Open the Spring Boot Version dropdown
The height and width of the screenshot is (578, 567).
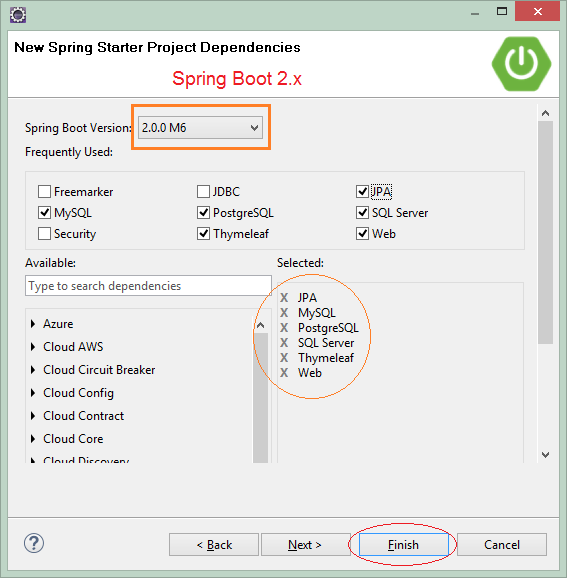tap(200, 128)
